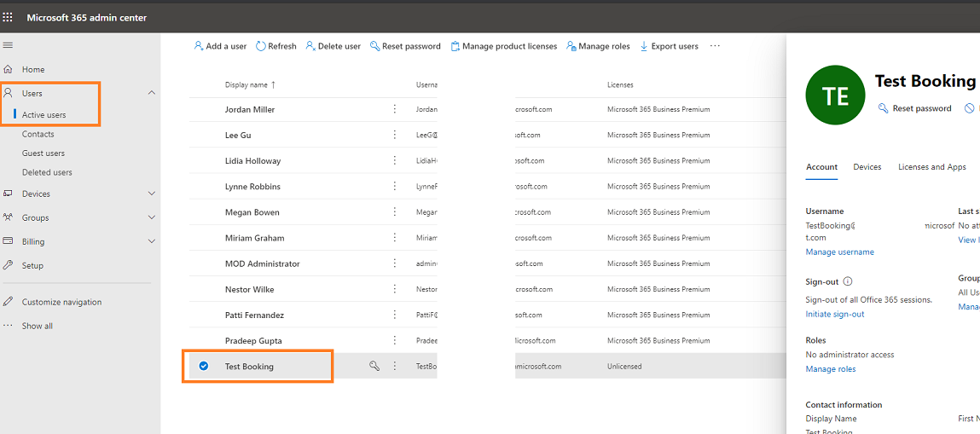The image size is (980, 434).
Task: Open the app launcher waffle icon
Action: point(8,18)
